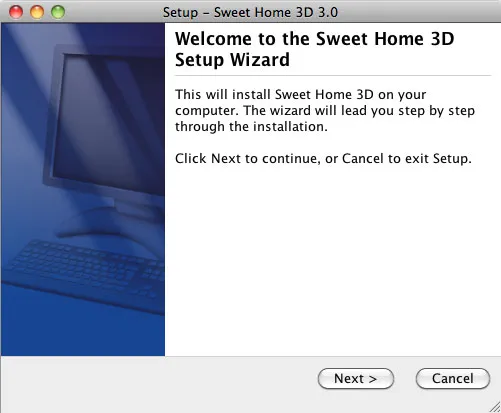Click the "Setup Wizard" heading line
This screenshot has height=413, width=501.
[232, 60]
